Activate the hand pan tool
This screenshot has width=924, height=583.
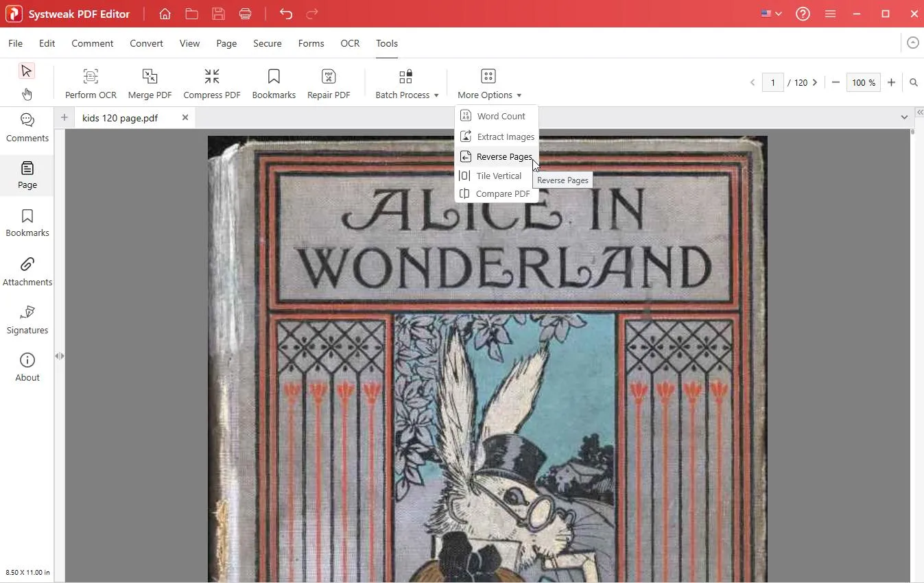(x=26, y=94)
